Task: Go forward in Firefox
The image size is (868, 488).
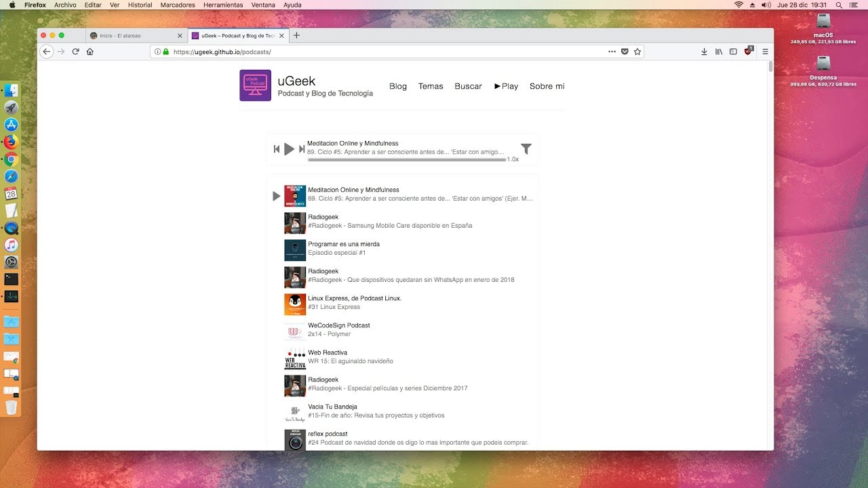Action: pos(61,52)
